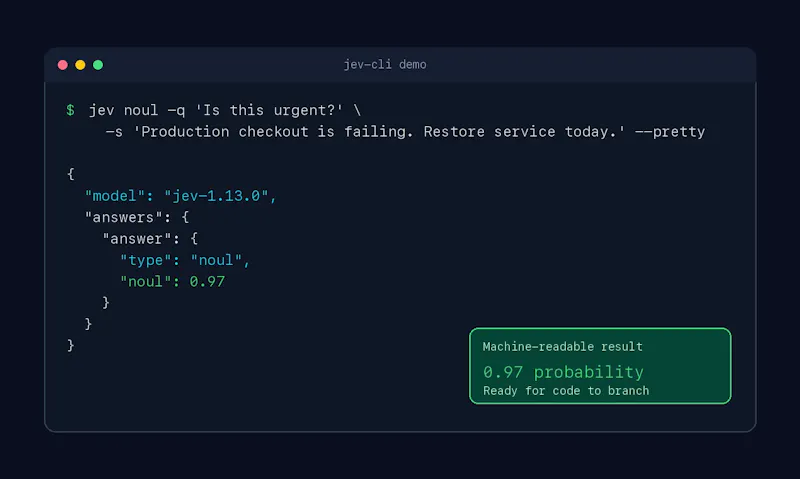Click 'Ready for code to branch' caption
The image size is (800, 479).
tap(566, 391)
